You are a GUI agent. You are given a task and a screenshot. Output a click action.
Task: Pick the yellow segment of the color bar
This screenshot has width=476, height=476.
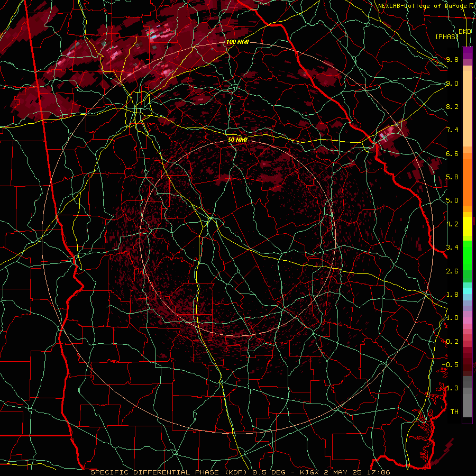[467, 226]
